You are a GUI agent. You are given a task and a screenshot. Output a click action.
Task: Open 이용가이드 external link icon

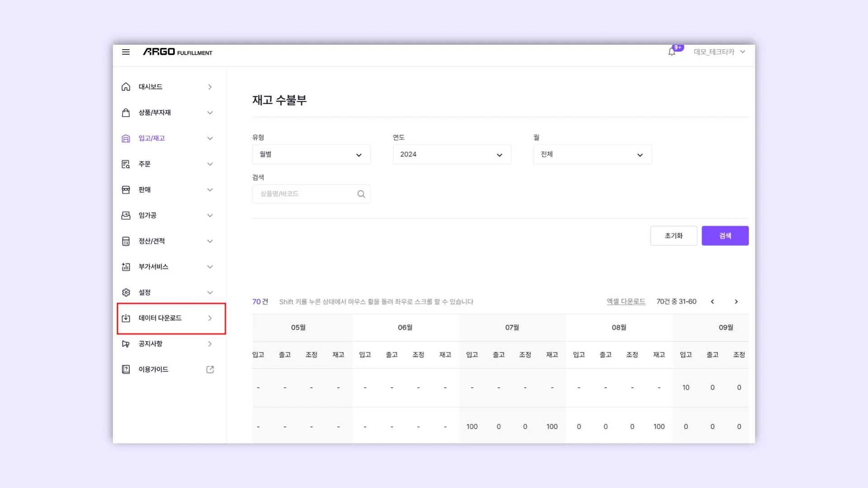click(x=210, y=370)
